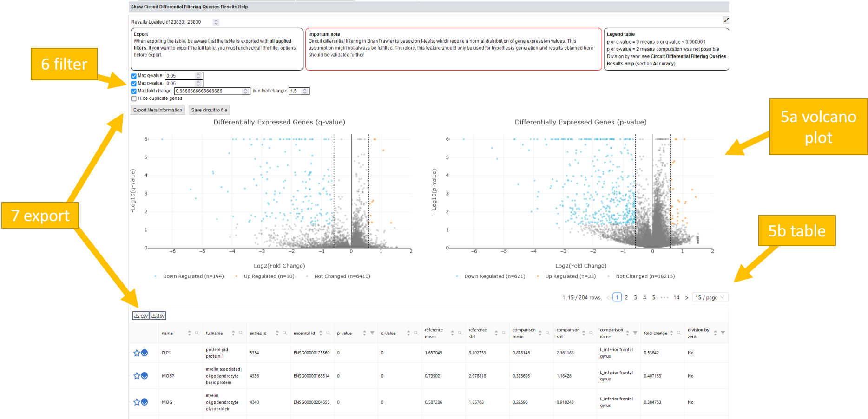Open filter icon for division by zero
Image resolution: width=868 pixels, height=419 pixels.
tap(723, 333)
